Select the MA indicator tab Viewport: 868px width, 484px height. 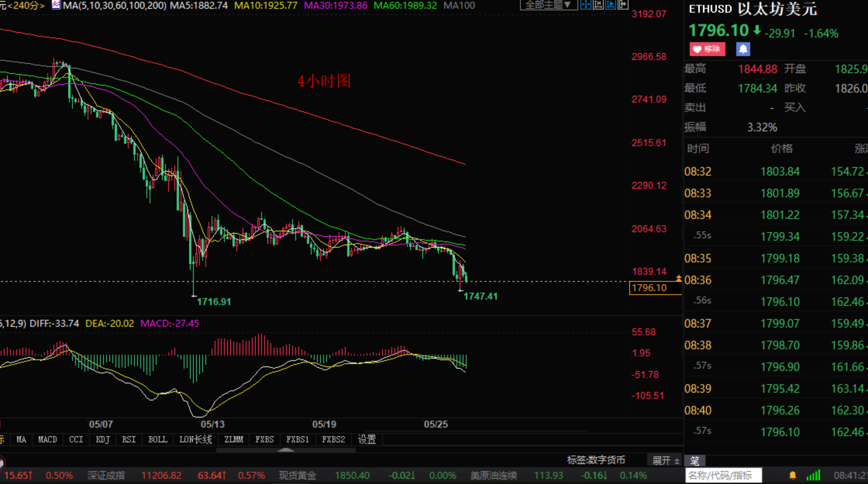(21, 440)
